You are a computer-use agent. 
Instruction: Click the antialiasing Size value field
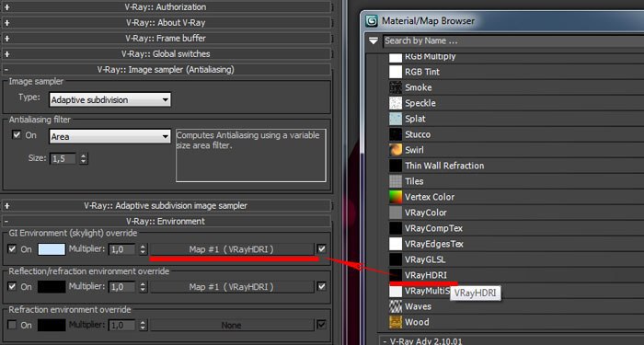[x=63, y=158]
